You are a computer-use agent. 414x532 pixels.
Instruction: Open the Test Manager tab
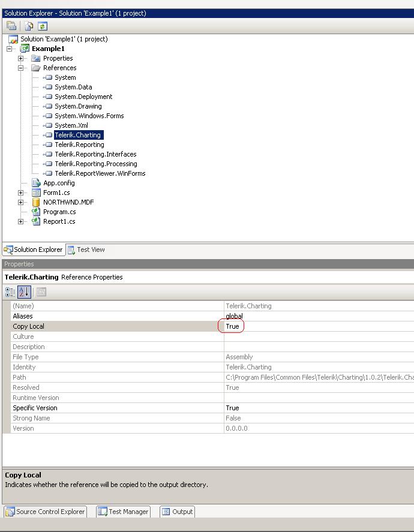(124, 512)
